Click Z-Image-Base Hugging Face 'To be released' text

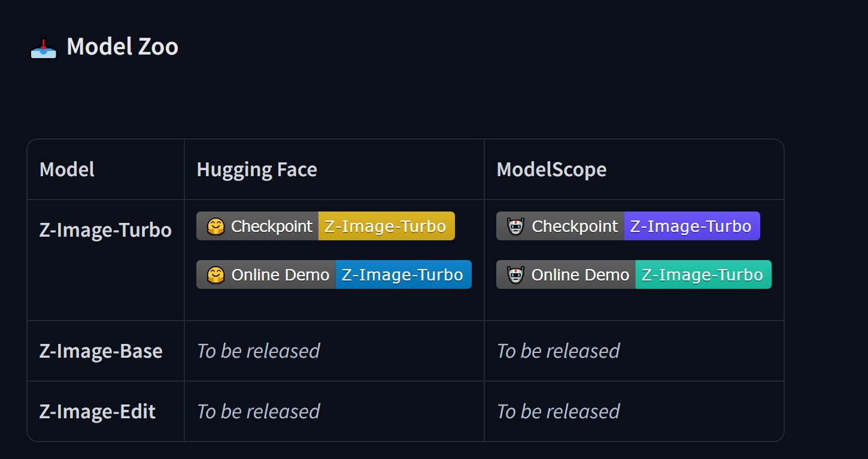(259, 351)
